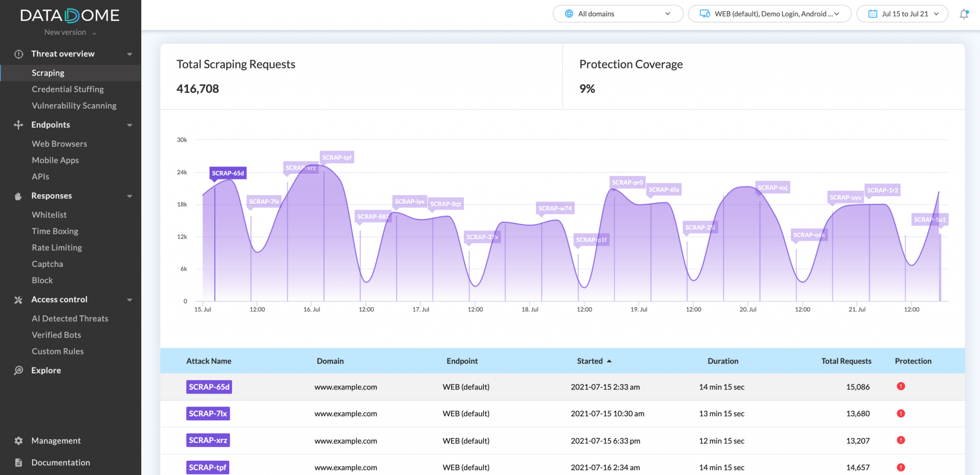980x475 pixels.
Task: Collapse the Endpoints section chevron
Action: [129, 125]
